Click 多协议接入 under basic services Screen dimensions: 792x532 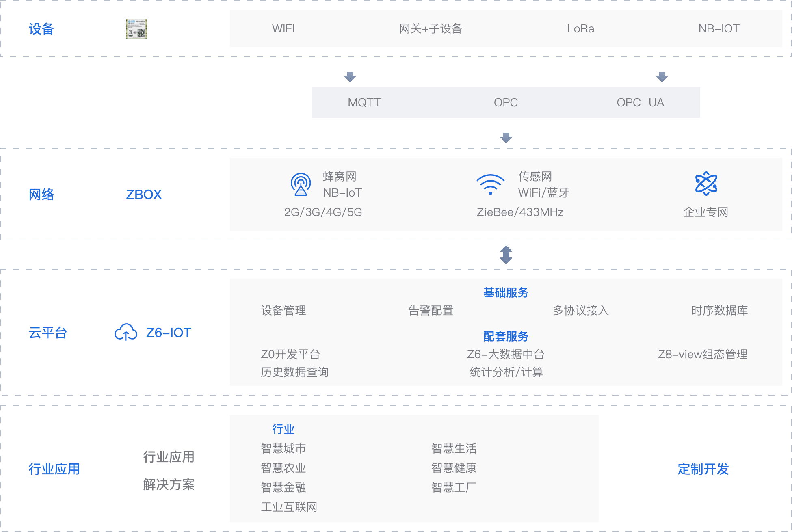(x=581, y=311)
